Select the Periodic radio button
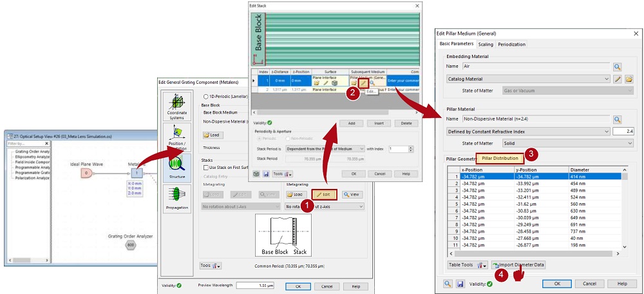This screenshot has height=294, width=644. click(258, 138)
